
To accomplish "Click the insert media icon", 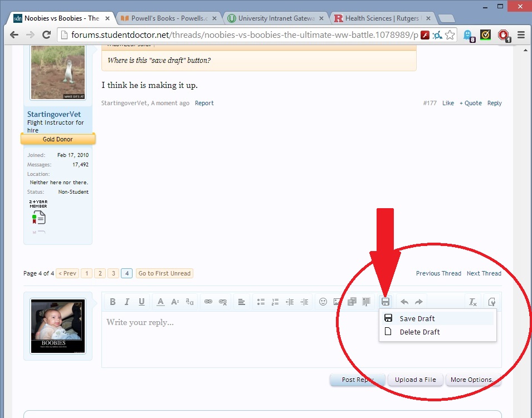I will tap(352, 302).
